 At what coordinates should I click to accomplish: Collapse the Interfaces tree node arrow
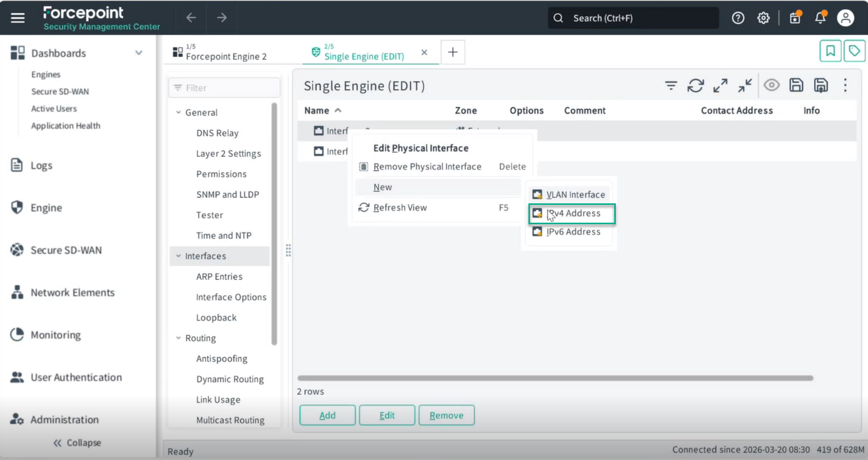click(x=178, y=256)
